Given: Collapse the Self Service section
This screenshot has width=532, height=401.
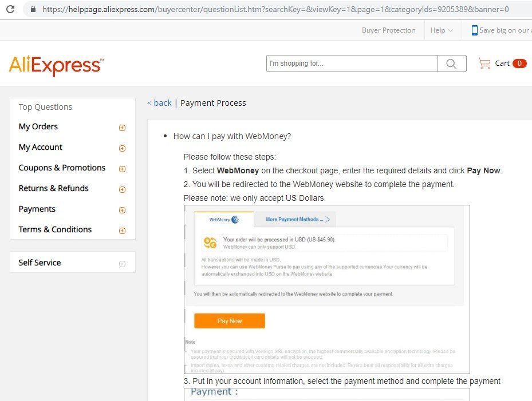Looking at the screenshot, I should [122, 264].
